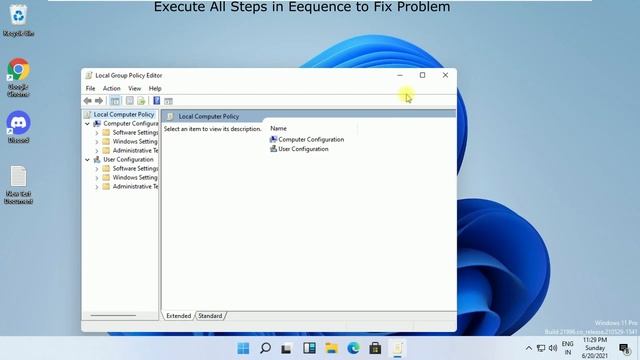
Task: Collapse the User Configuration tree node
Action: coord(87,160)
